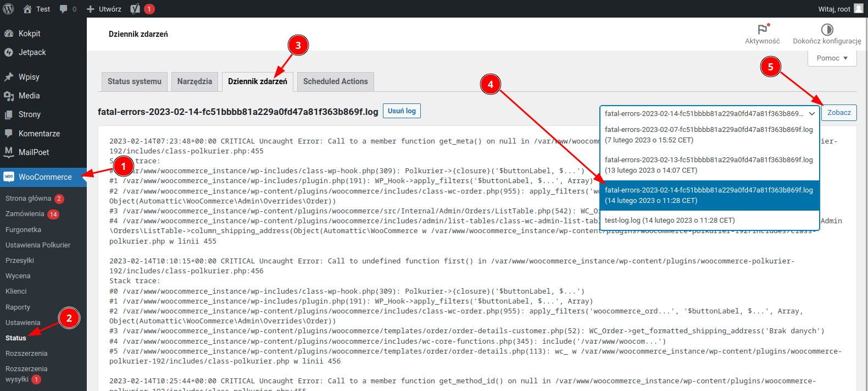This screenshot has height=391, width=868.
Task: Select the fatal-errors-2023-02-14 log option
Action: coord(710,195)
